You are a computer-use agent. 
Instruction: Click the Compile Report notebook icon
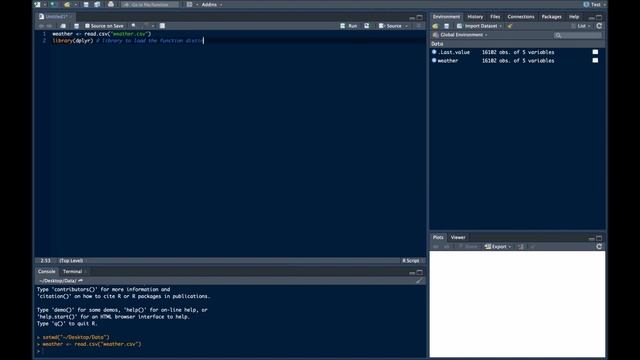(x=162, y=26)
